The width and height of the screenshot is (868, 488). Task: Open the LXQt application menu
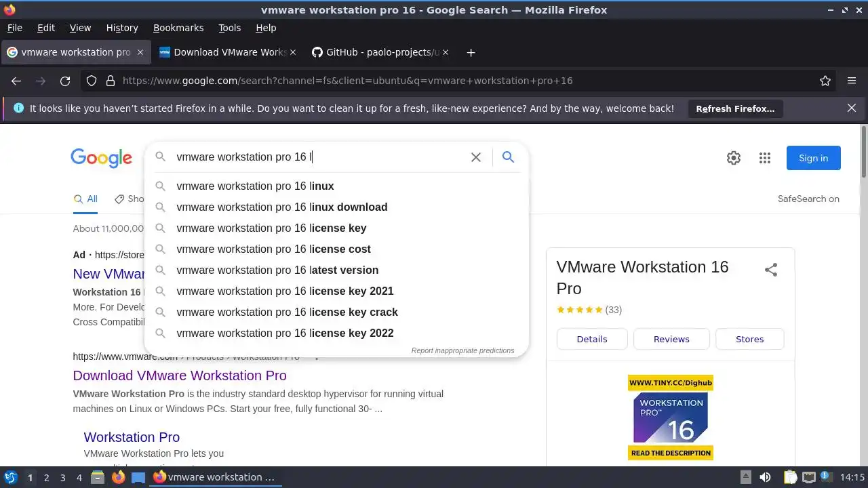click(x=10, y=477)
